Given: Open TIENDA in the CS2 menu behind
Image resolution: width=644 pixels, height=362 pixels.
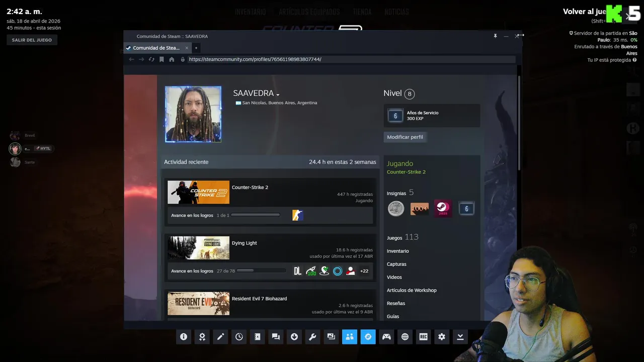Looking at the screenshot, I should [362, 12].
